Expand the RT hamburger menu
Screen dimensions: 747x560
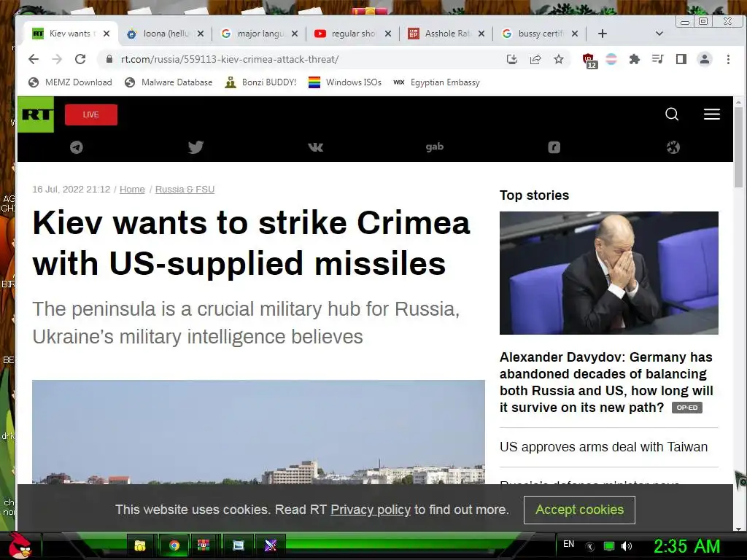click(712, 114)
